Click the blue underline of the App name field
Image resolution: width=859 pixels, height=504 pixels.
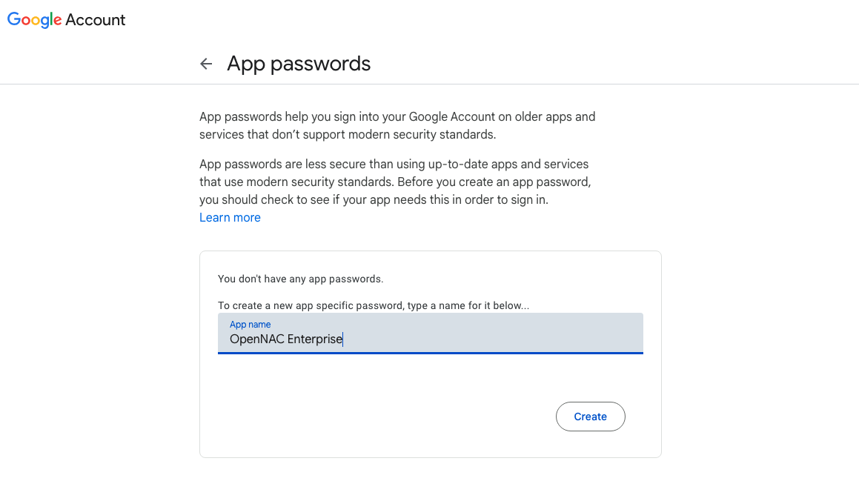click(x=430, y=353)
